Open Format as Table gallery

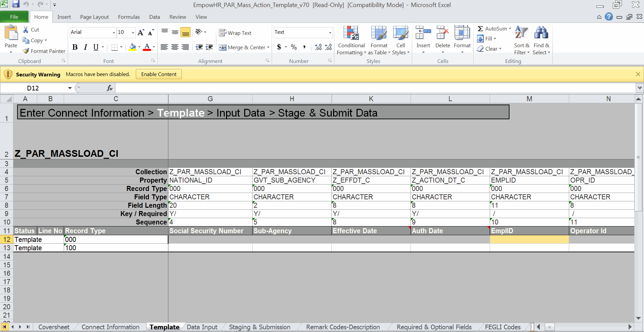click(x=379, y=40)
